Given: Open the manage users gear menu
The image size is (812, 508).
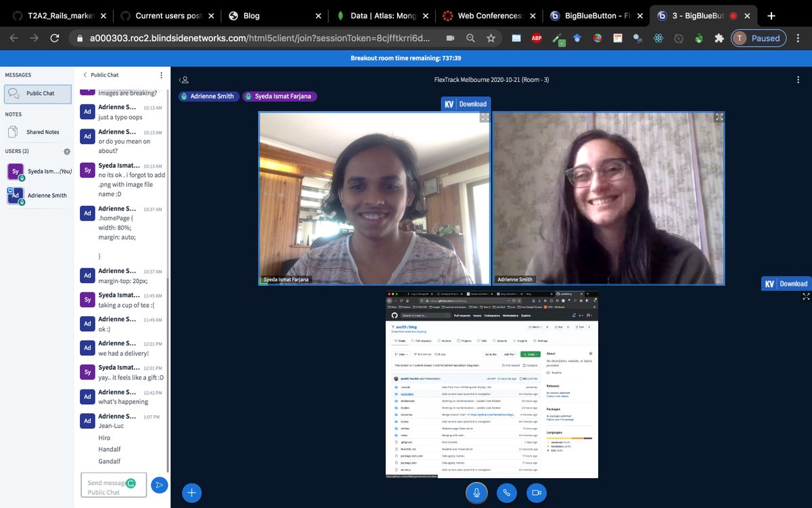Looking at the screenshot, I should click(66, 151).
